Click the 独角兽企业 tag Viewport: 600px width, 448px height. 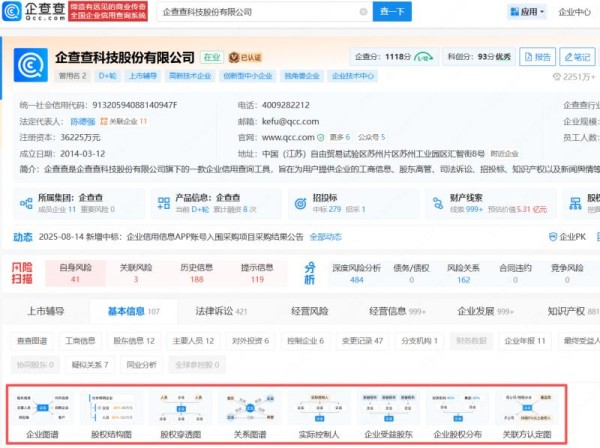pyautogui.click(x=302, y=76)
